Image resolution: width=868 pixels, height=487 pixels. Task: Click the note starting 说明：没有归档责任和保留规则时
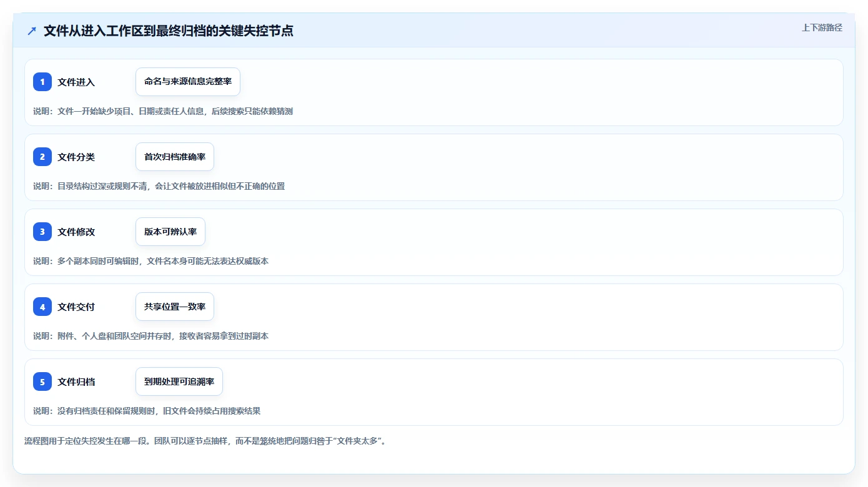[147, 411]
